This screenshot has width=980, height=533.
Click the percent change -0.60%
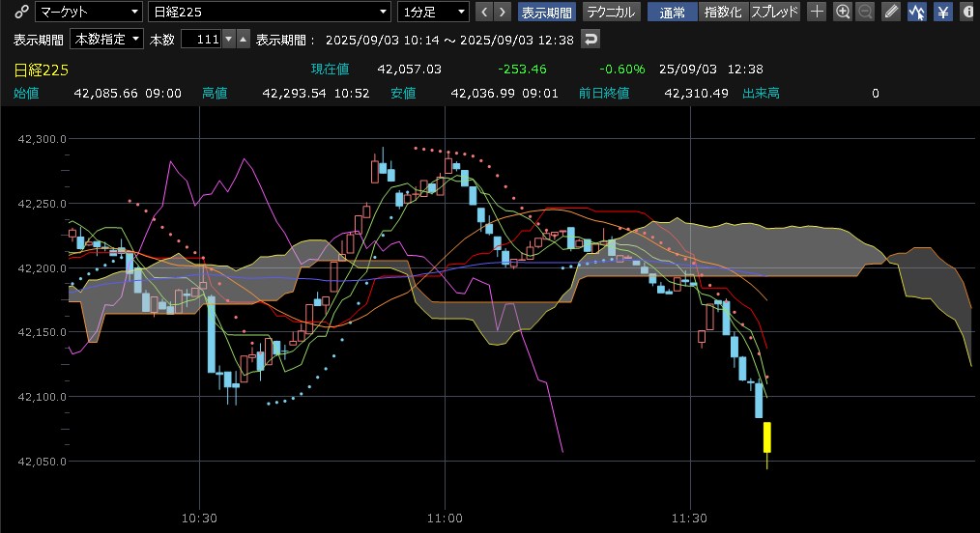[621, 70]
